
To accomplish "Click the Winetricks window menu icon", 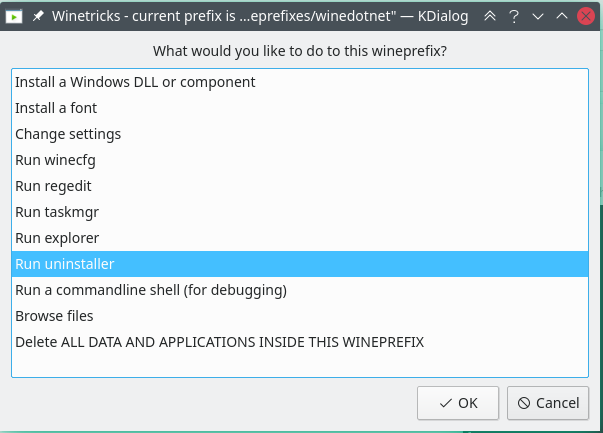I will tap(15, 17).
